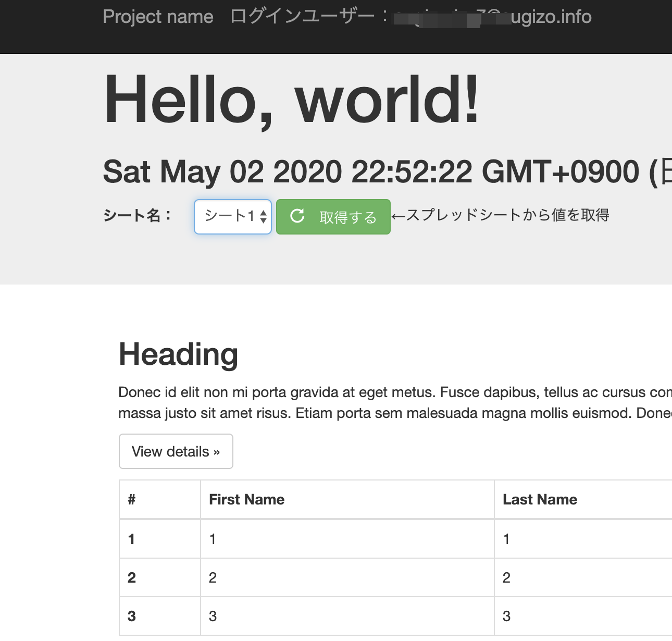Click the Hello, world! title
The width and height of the screenshot is (672, 641).
[x=291, y=100]
